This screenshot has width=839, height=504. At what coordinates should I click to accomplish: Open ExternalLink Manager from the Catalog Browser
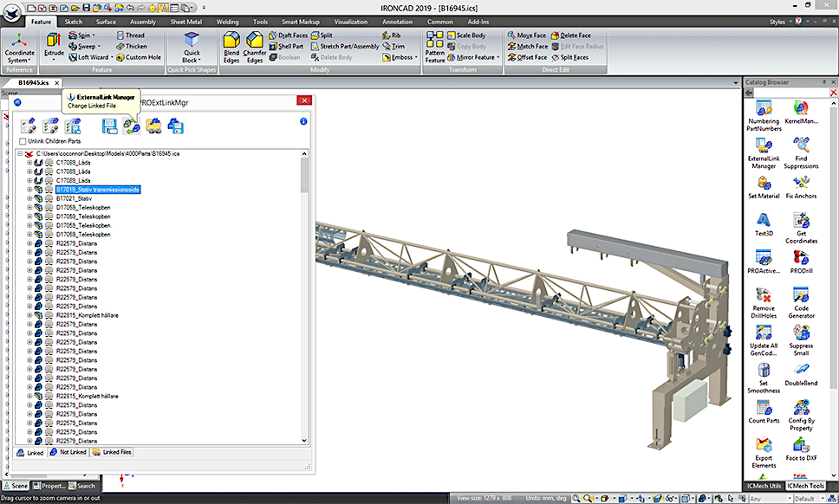pos(764,154)
